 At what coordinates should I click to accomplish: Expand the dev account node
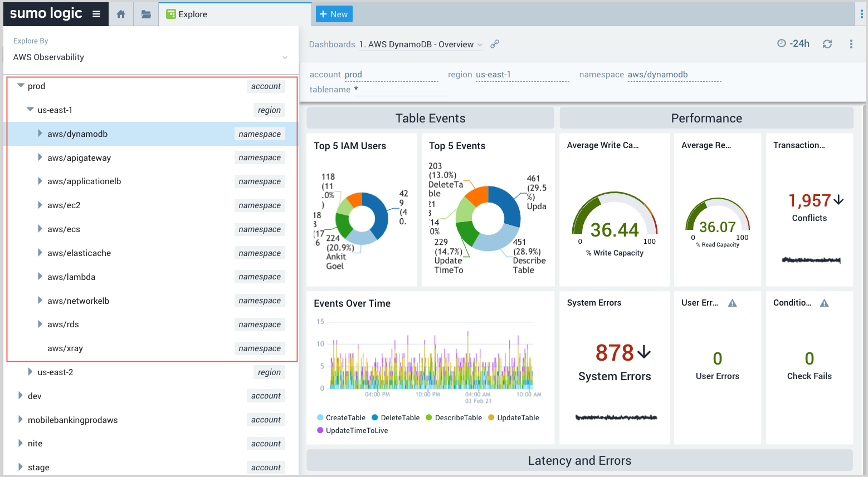[x=21, y=396]
